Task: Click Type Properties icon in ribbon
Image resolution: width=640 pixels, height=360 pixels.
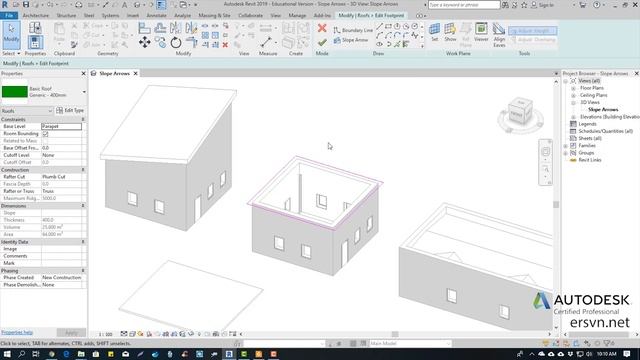Action: tap(35, 28)
